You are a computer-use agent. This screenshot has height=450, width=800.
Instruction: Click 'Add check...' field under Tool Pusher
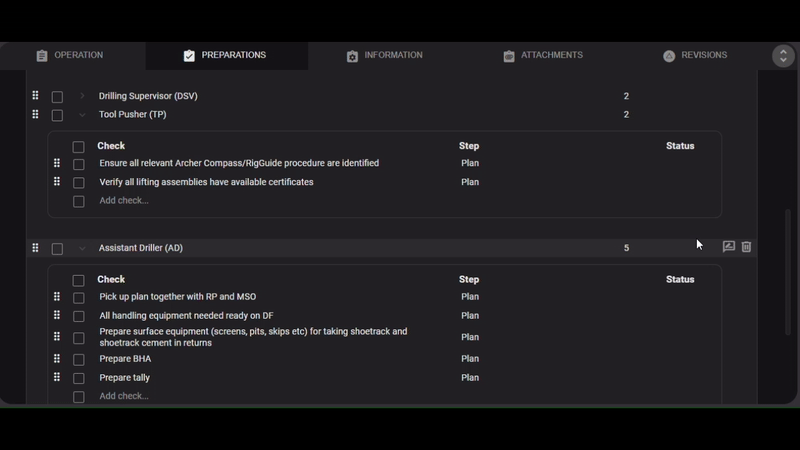point(124,201)
